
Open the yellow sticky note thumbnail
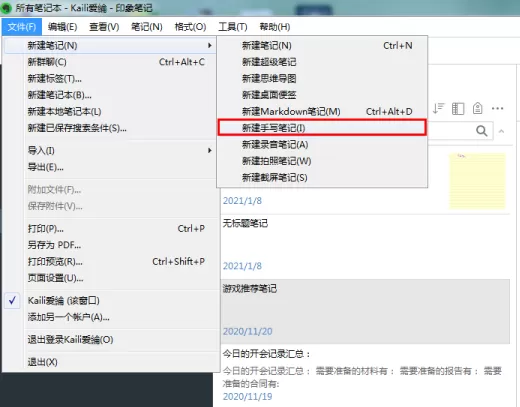pyautogui.click(x=477, y=181)
